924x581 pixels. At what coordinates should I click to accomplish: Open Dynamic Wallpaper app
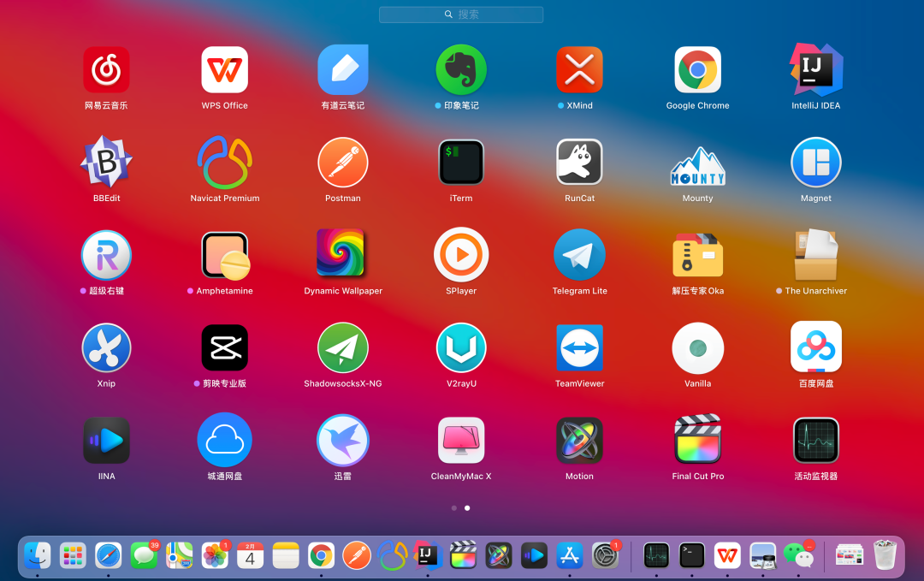(x=341, y=252)
